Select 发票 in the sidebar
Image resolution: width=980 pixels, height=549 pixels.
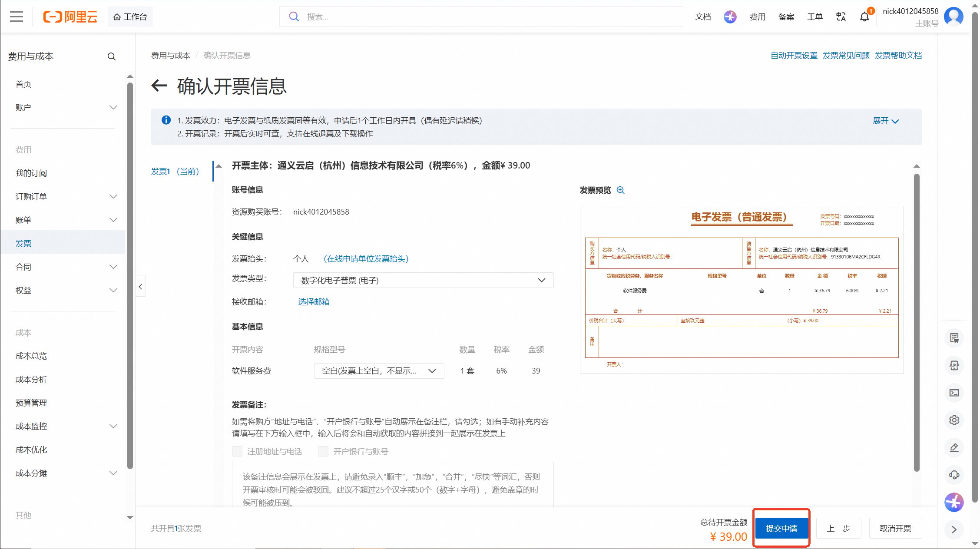point(63,243)
